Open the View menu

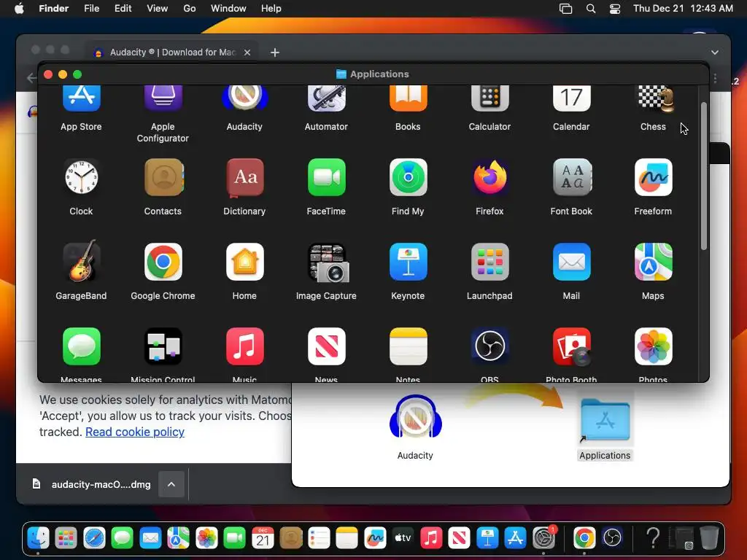(x=157, y=8)
